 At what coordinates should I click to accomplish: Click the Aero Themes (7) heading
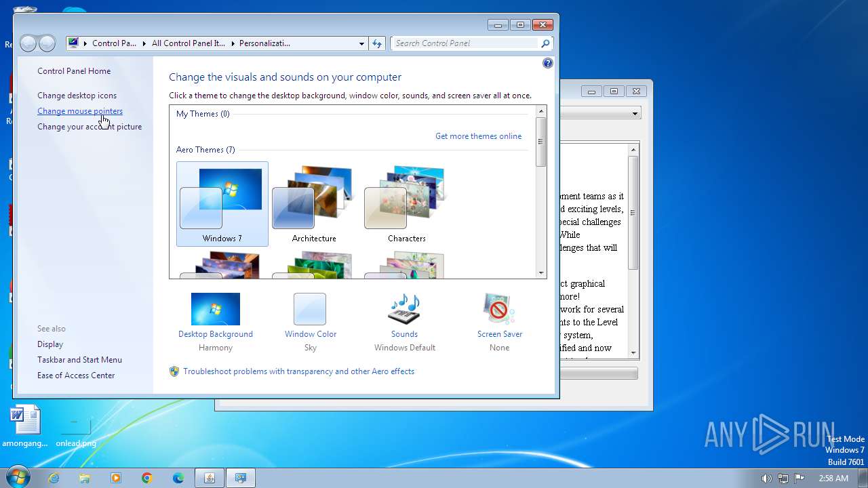(x=205, y=150)
